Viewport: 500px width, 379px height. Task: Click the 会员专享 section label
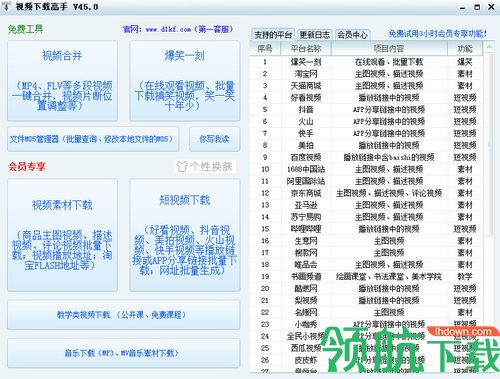27,166
